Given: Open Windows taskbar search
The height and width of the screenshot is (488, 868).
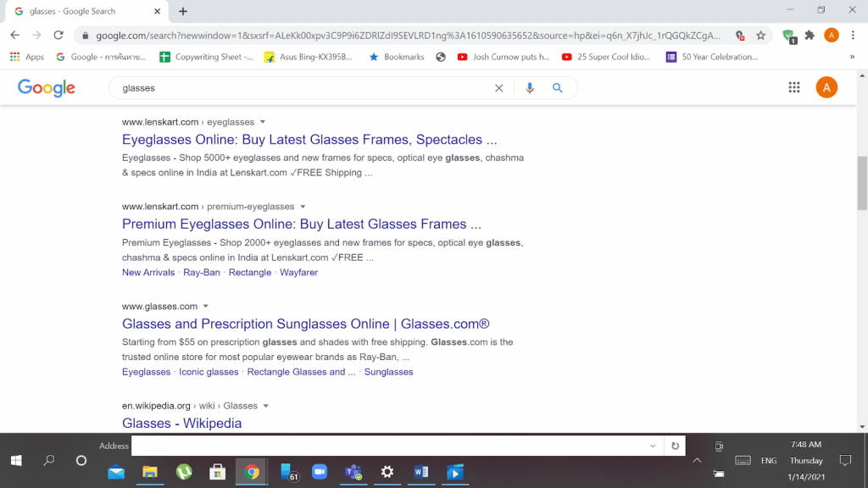Looking at the screenshot, I should pos(48,460).
